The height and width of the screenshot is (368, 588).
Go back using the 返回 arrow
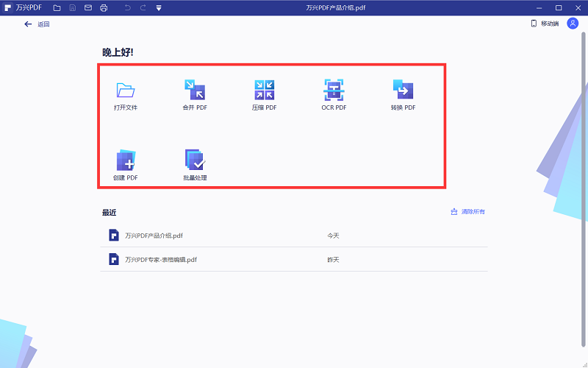(37, 24)
